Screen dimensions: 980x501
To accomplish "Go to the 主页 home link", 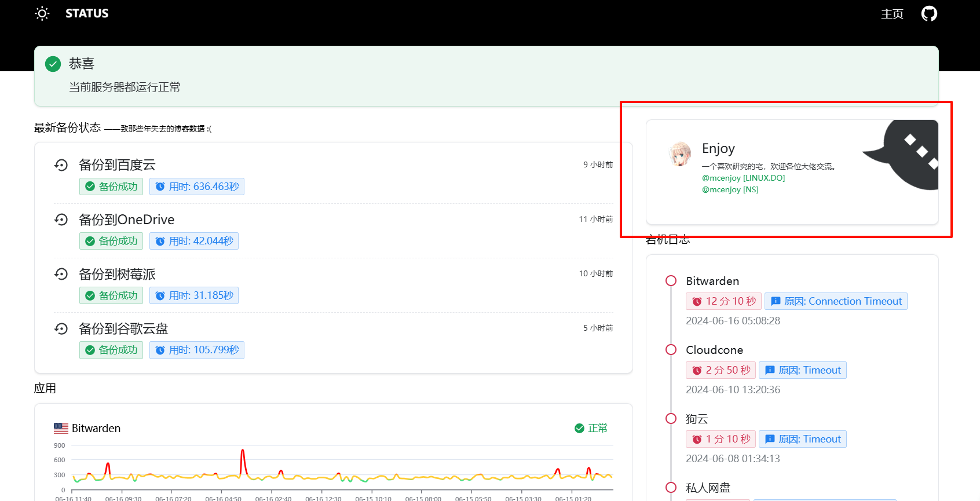I will 892,14.
